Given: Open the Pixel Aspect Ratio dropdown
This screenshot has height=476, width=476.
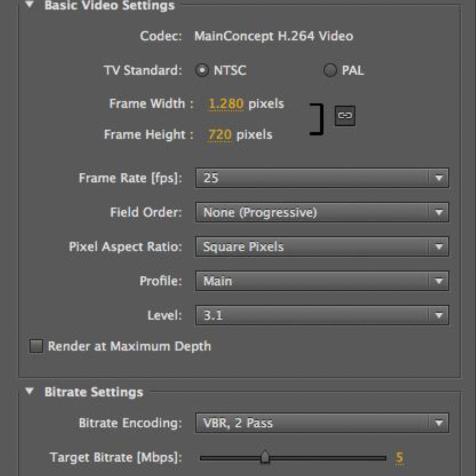Looking at the screenshot, I should click(x=322, y=247).
